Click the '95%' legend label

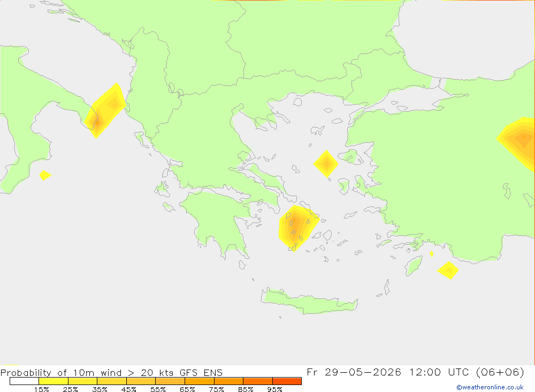[274, 389]
